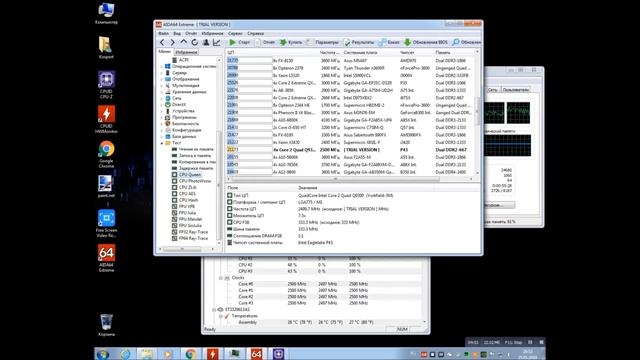Select the CPU Queen benchmark
640x360 pixels.
pos(190,175)
